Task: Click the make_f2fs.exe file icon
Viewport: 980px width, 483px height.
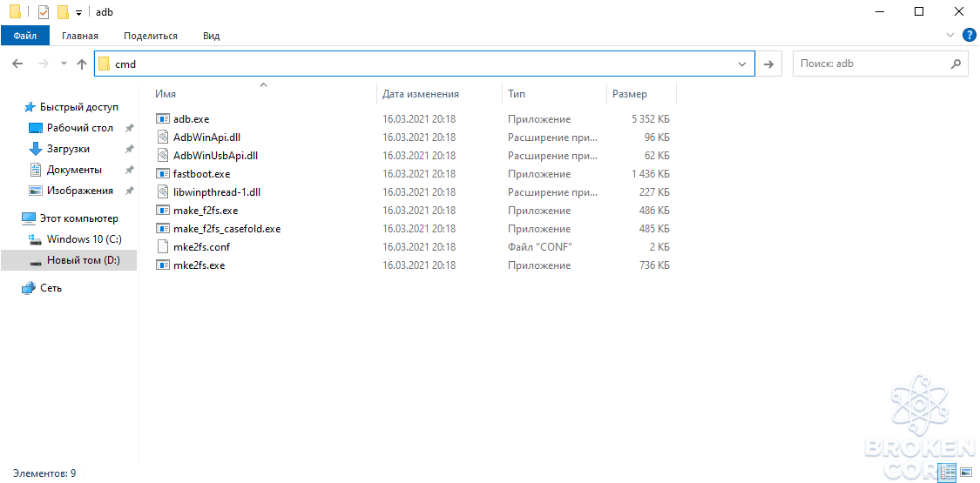Action: coord(163,211)
